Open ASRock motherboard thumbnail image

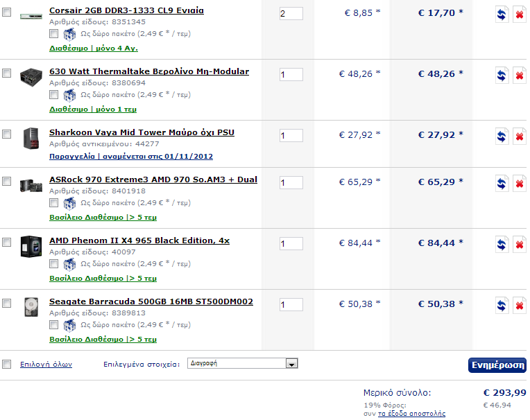point(31,185)
